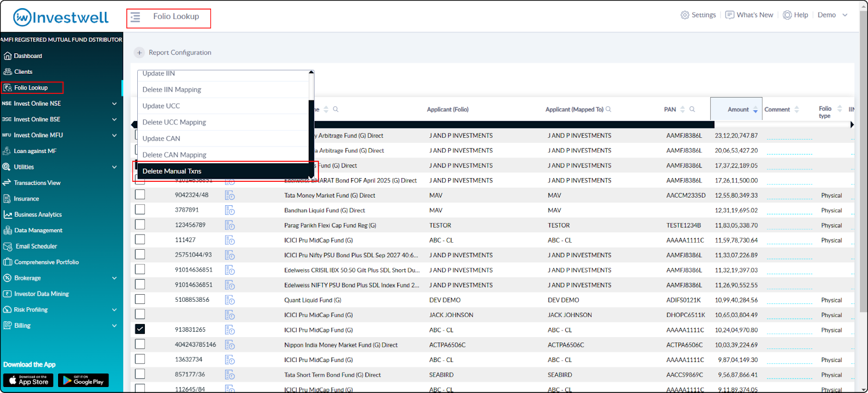The width and height of the screenshot is (868, 393).
Task: Click the Google Play download button
Action: [x=84, y=381]
